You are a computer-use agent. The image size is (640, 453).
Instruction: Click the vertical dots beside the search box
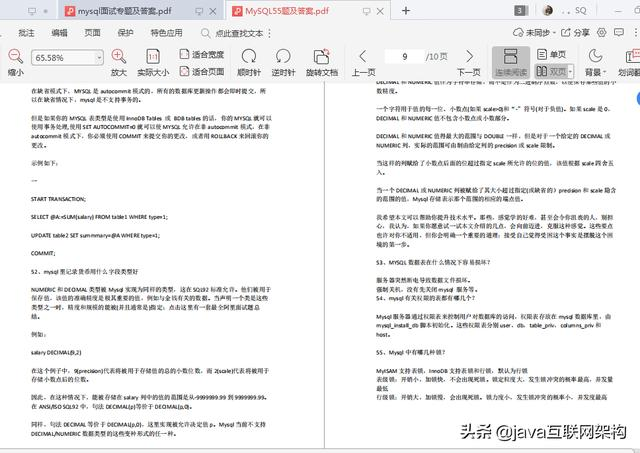point(269,33)
